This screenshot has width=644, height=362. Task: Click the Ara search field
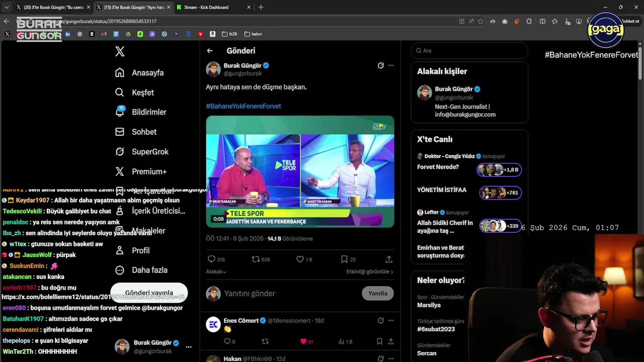(469, 51)
